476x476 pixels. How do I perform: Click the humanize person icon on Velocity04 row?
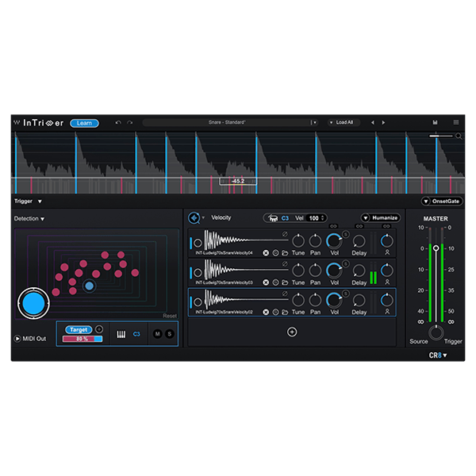(387, 252)
